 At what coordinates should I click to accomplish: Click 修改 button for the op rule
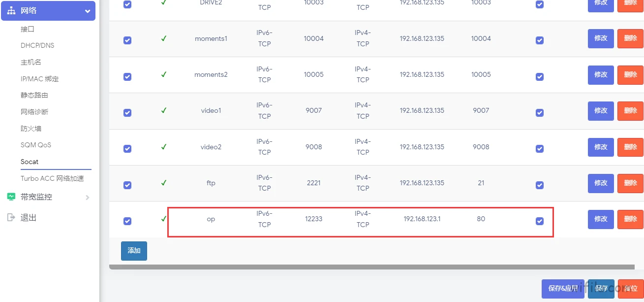click(601, 219)
